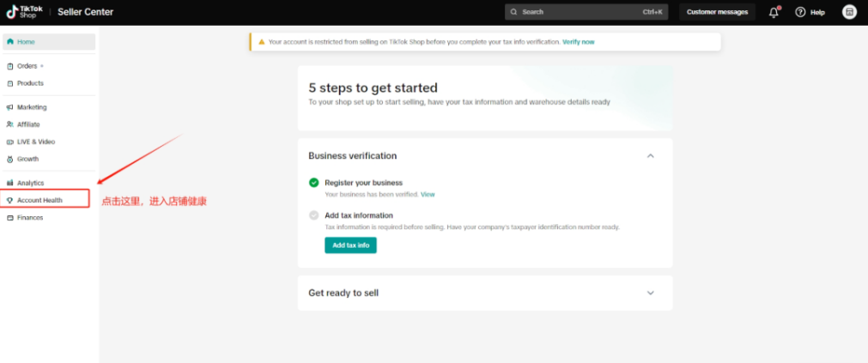Image resolution: width=868 pixels, height=363 pixels.
Task: Expand the Orders menu in sidebar
Action: tap(30, 66)
